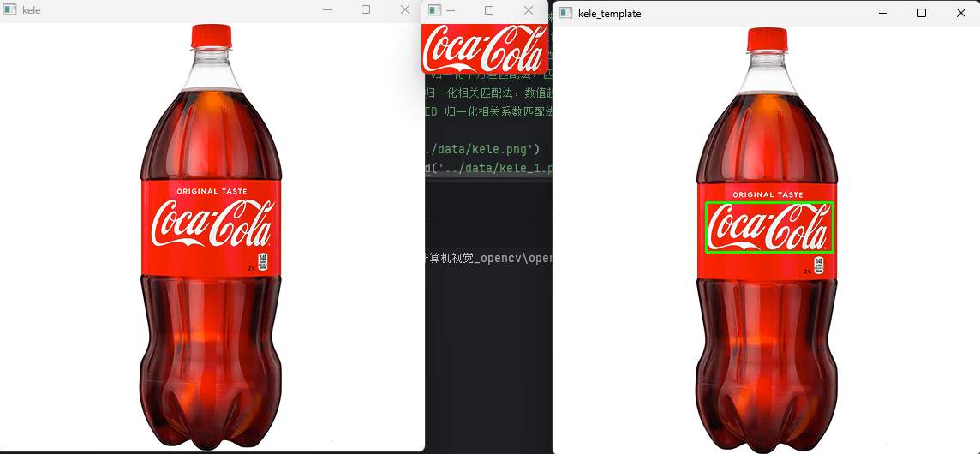
Task: Click the kele window app icon
Action: click(x=9, y=10)
